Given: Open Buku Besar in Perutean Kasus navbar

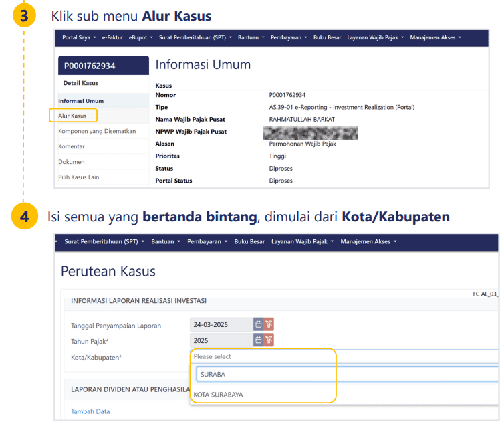Looking at the screenshot, I should point(249,241).
